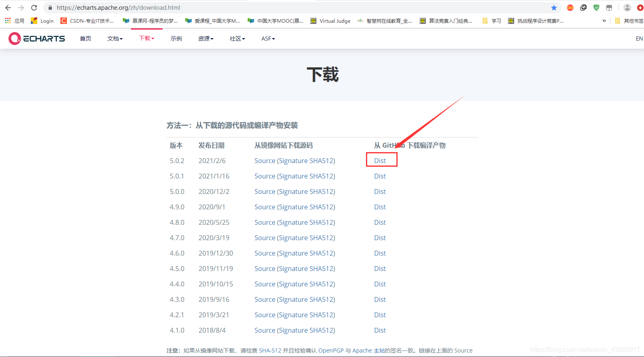Download Dist for version 4.7.0
The height and width of the screenshot is (357, 644).
click(x=380, y=238)
